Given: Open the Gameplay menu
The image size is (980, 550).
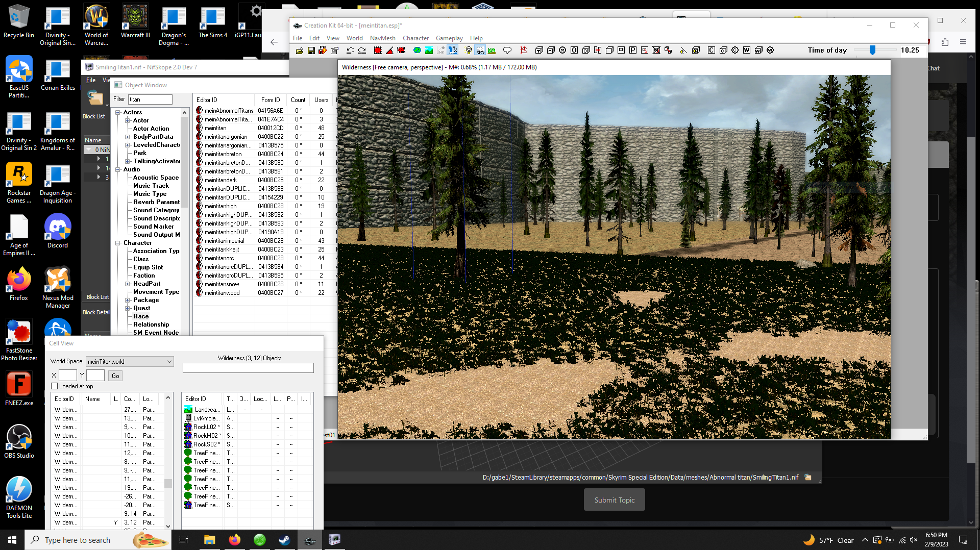Looking at the screenshot, I should click(449, 38).
